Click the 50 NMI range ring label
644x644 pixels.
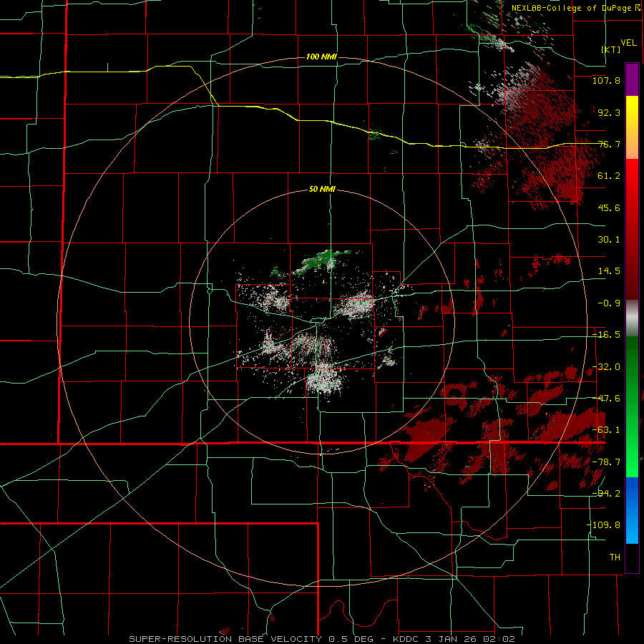(322, 190)
